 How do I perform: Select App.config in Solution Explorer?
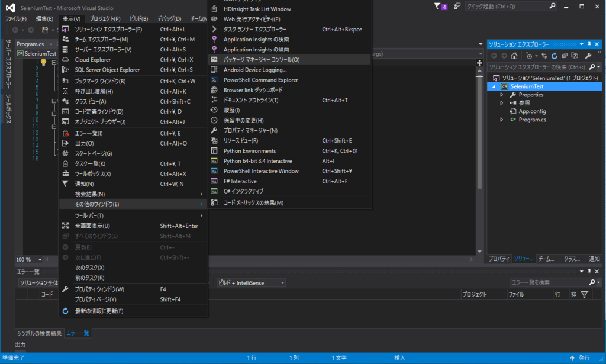(532, 111)
